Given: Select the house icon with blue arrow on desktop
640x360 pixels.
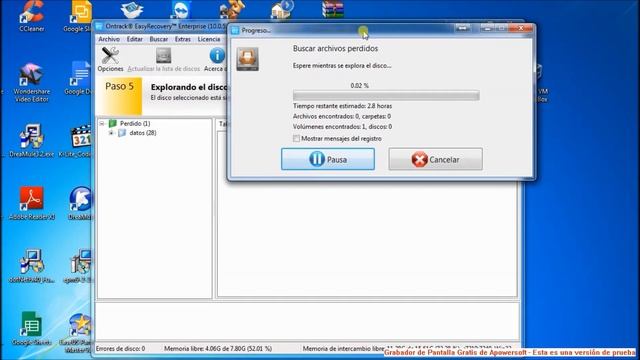Looking at the screenshot, I should pos(282,9).
